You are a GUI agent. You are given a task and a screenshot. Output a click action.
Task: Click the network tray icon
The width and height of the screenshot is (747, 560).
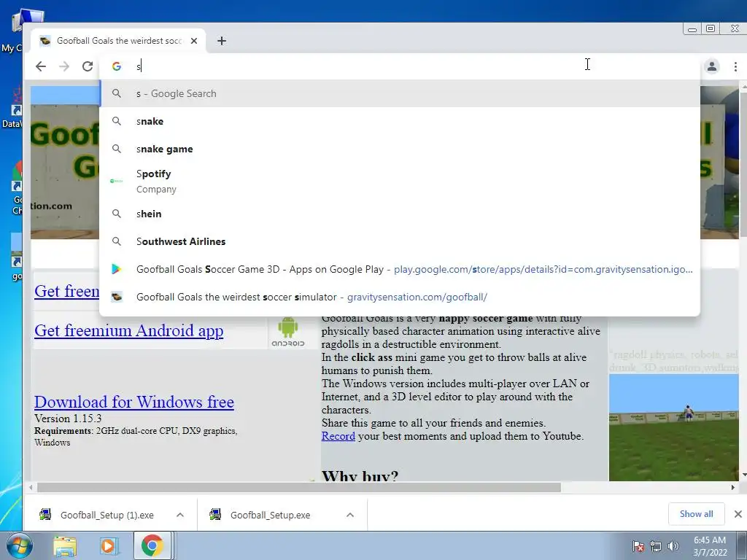tap(656, 546)
